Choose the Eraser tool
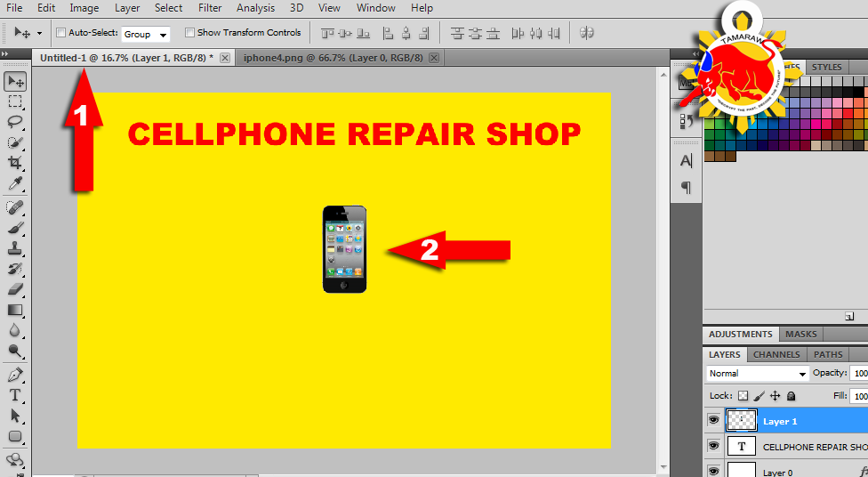 [x=15, y=289]
